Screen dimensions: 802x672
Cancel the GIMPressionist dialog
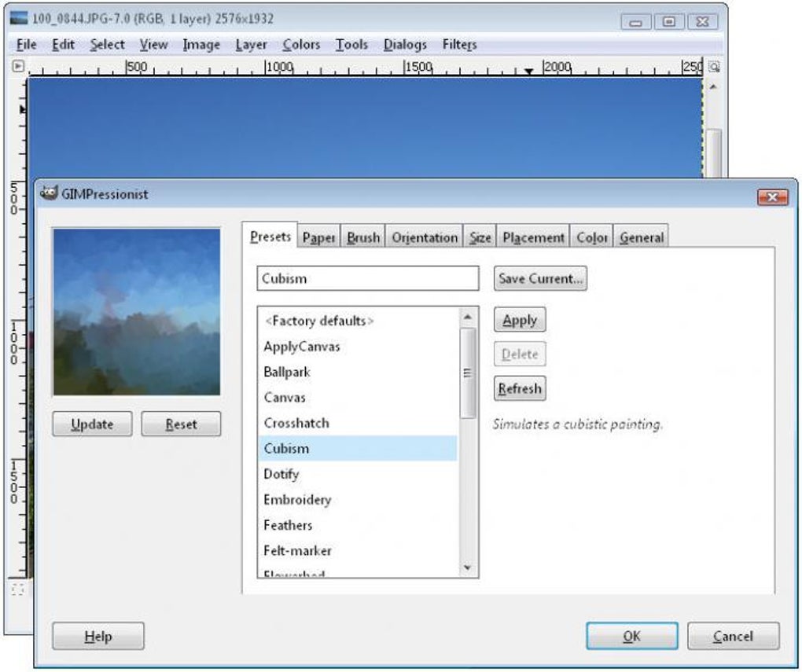click(x=733, y=636)
